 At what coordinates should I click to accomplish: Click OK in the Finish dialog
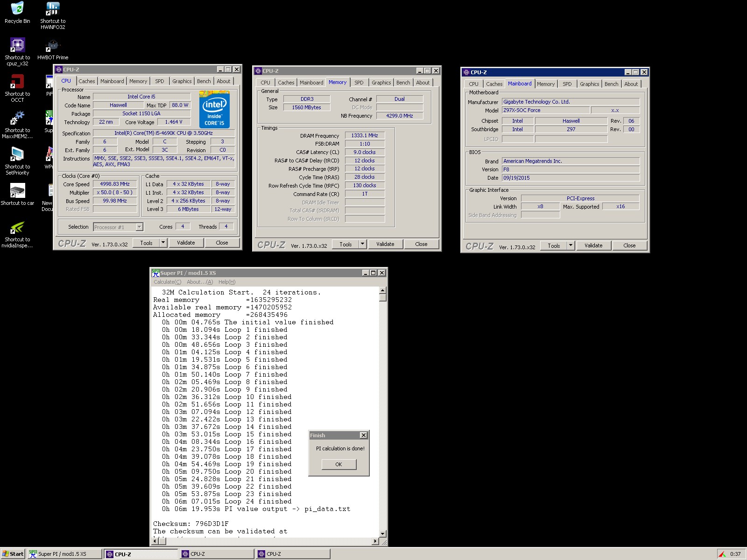click(338, 464)
